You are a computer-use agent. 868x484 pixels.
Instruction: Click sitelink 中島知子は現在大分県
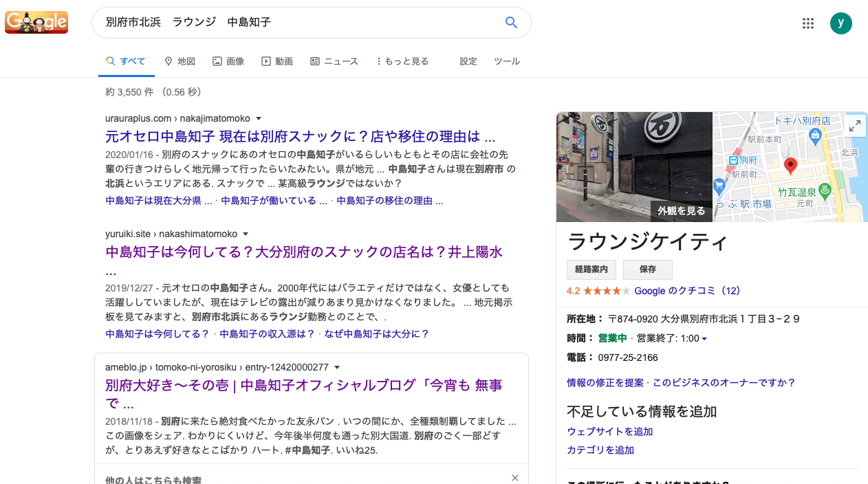tap(159, 201)
